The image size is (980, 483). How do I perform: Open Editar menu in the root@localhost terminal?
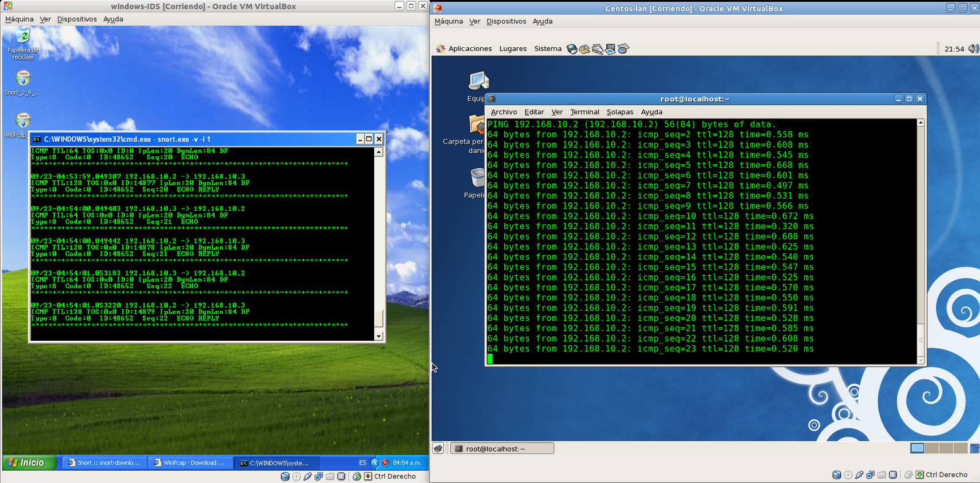tap(534, 112)
